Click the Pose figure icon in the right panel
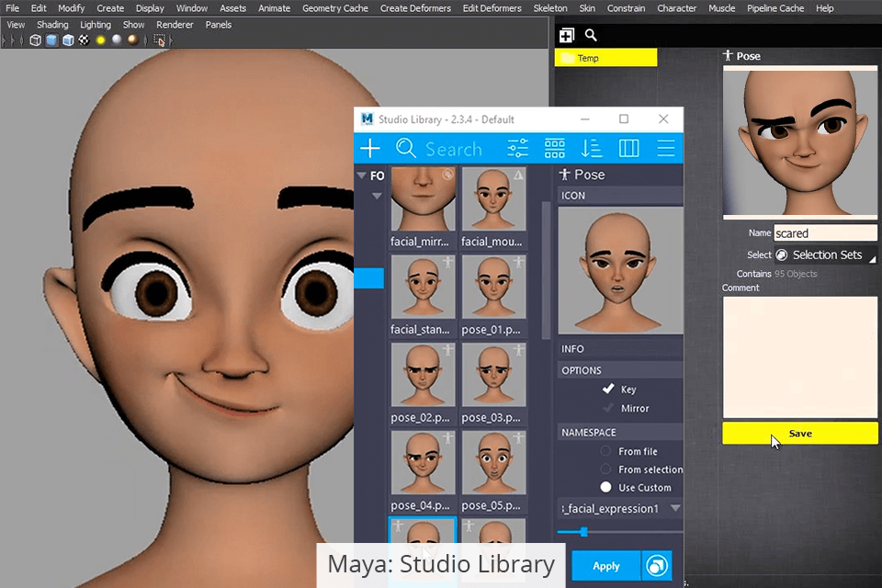The width and height of the screenshot is (882, 588). (x=728, y=55)
